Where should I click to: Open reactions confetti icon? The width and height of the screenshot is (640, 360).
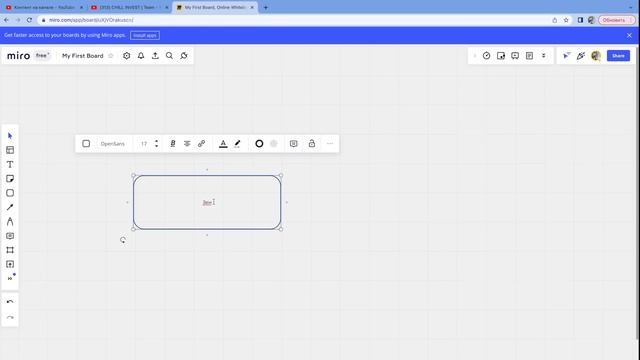pos(581,56)
